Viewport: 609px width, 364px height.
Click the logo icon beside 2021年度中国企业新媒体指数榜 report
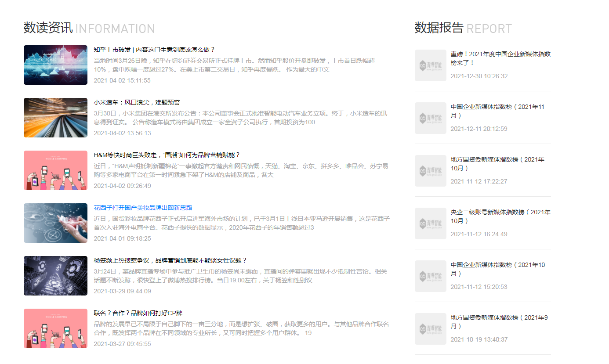coord(430,65)
